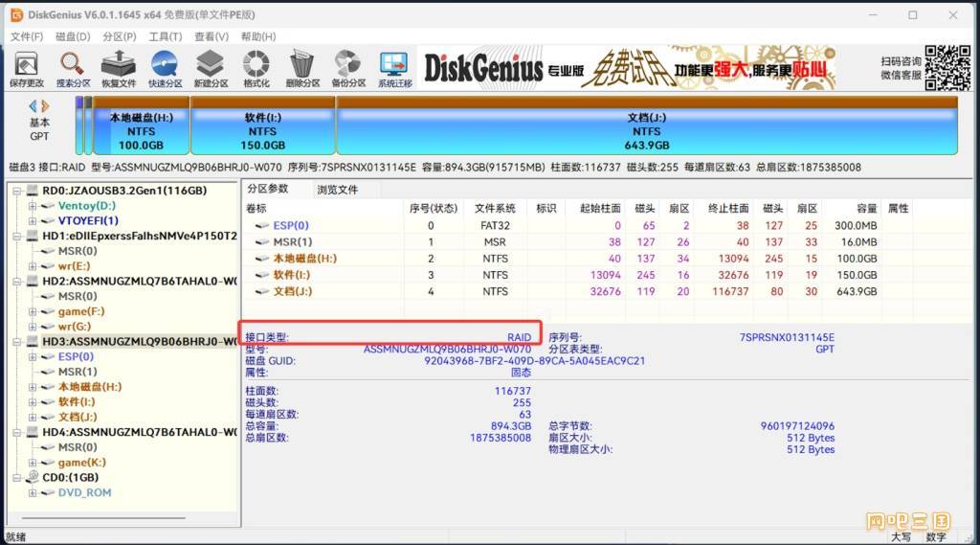This screenshot has width=980, height=545.
Task: Open the 磁盘(D) menu
Action: pos(73,36)
